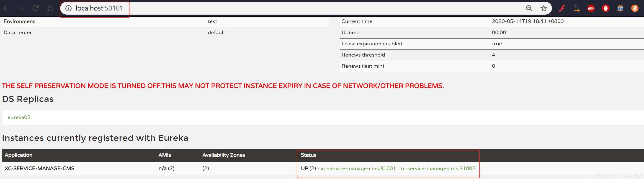The width and height of the screenshot is (644, 179).
Task: Click the DS Replicas heading
Action: click(x=28, y=99)
